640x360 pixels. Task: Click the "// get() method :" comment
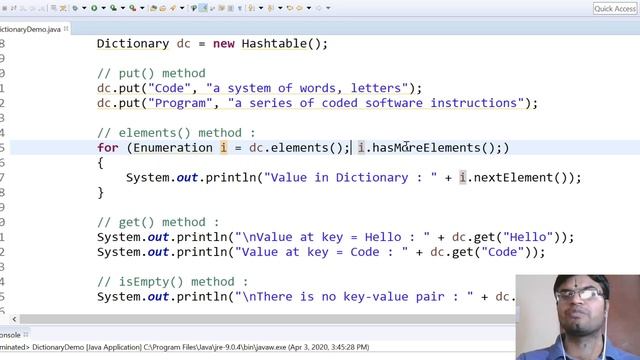click(158, 222)
